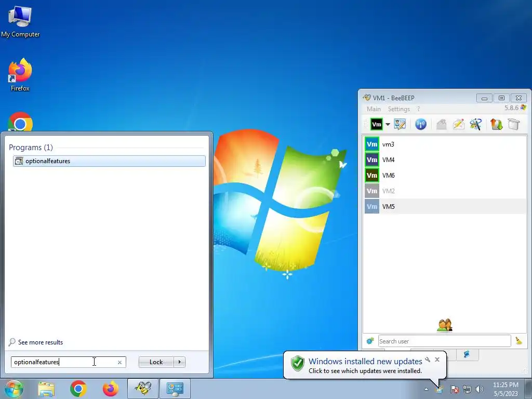Select the Firefox desktop shortcut
The image size is (532, 399).
click(x=20, y=75)
